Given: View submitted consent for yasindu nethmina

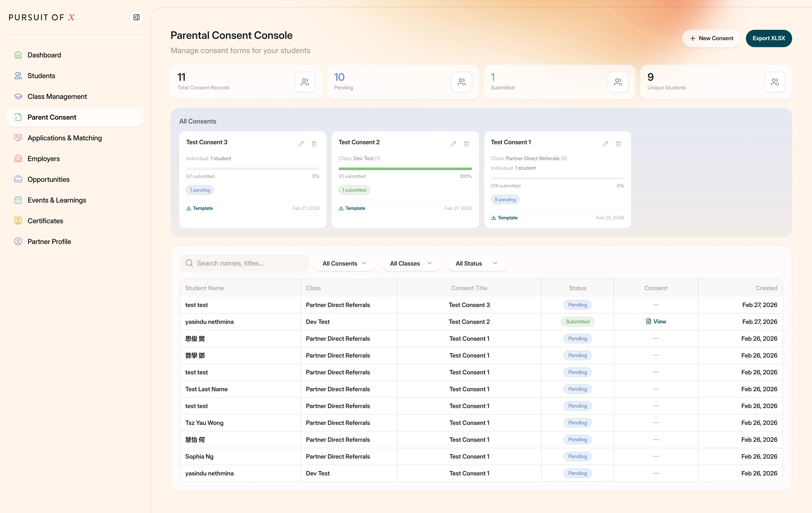Looking at the screenshot, I should pos(656,321).
